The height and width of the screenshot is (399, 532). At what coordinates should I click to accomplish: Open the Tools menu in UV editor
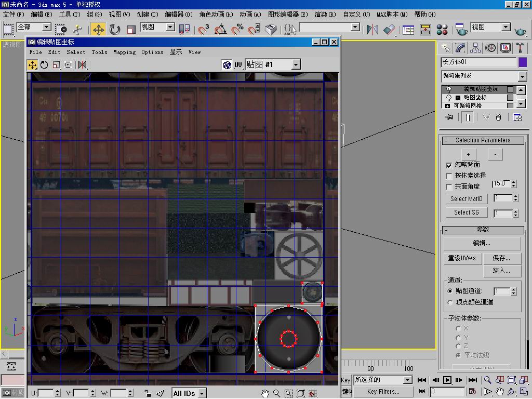pos(99,52)
